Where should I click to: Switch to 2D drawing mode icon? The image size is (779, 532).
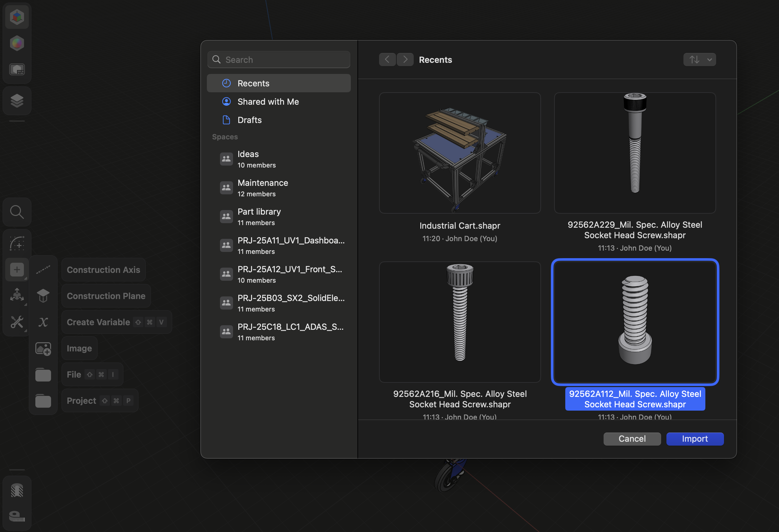17,69
